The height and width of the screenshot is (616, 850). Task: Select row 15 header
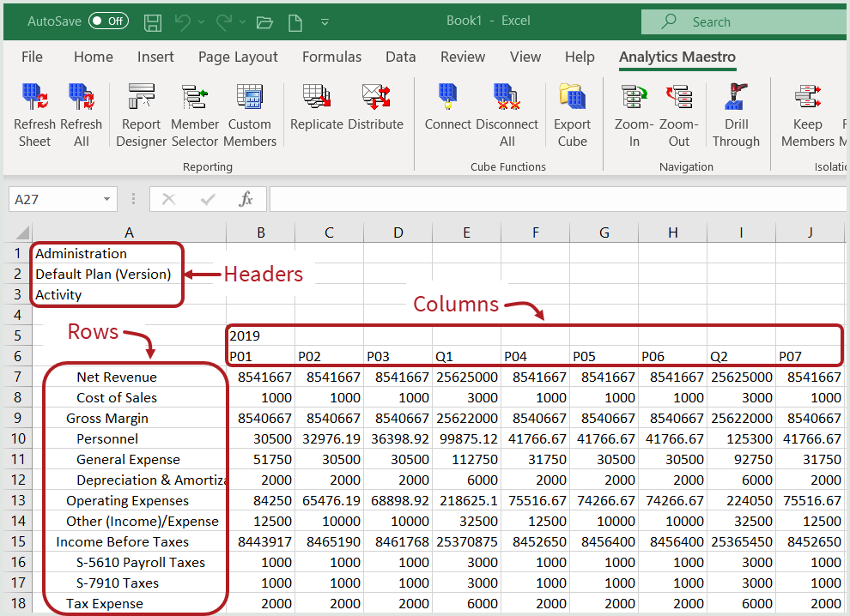[17, 541]
